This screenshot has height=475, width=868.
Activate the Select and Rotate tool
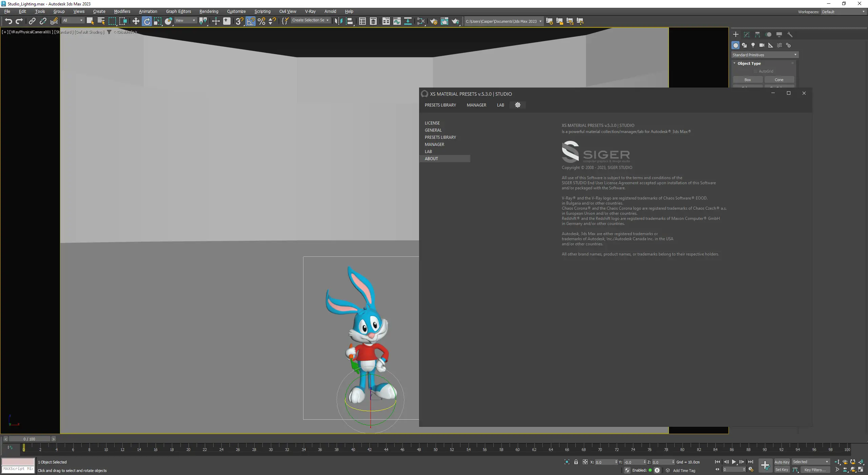tap(147, 21)
